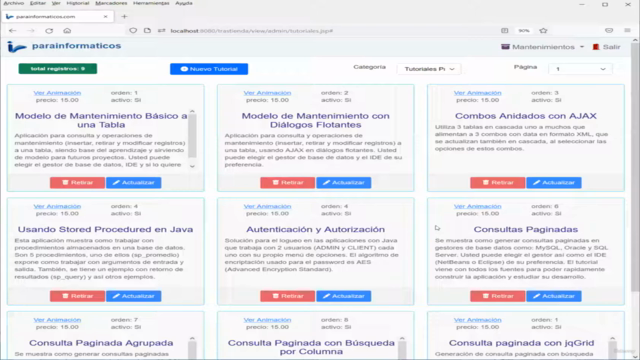Screen dimensions: 640x360
Task: Expand the Mantenimientos dropdown menu
Action: pyautogui.click(x=542, y=47)
